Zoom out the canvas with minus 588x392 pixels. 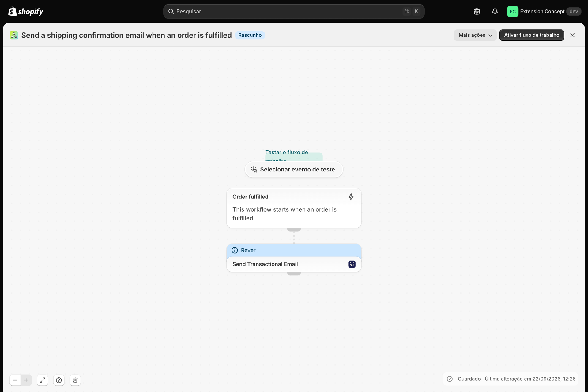tap(15, 380)
